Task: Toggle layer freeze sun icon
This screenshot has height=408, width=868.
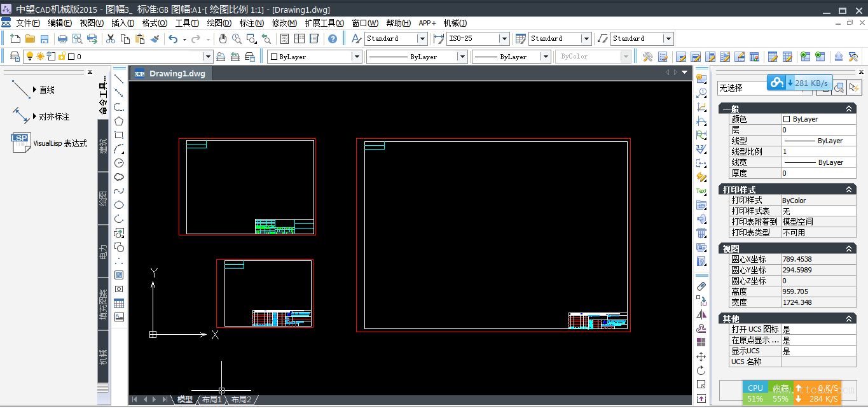Action: pyautogui.click(x=41, y=57)
